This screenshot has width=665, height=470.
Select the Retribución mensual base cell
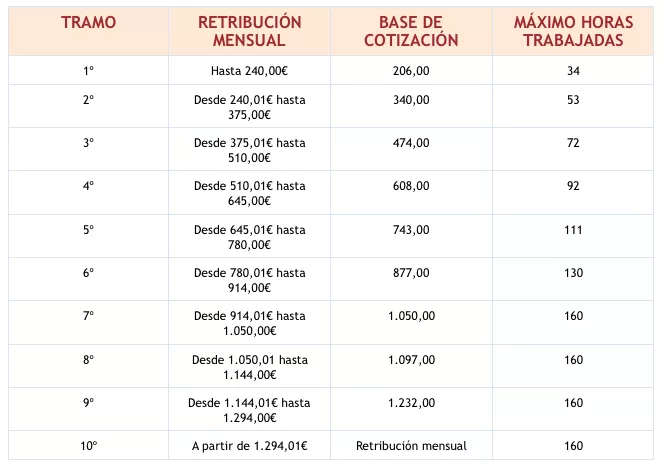[411, 445]
